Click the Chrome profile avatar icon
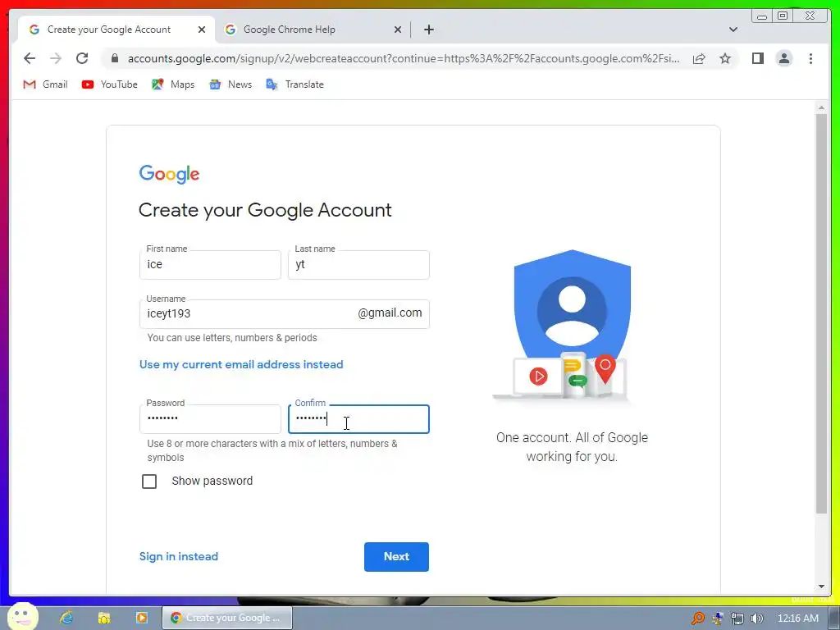This screenshot has width=840, height=630. click(x=783, y=58)
